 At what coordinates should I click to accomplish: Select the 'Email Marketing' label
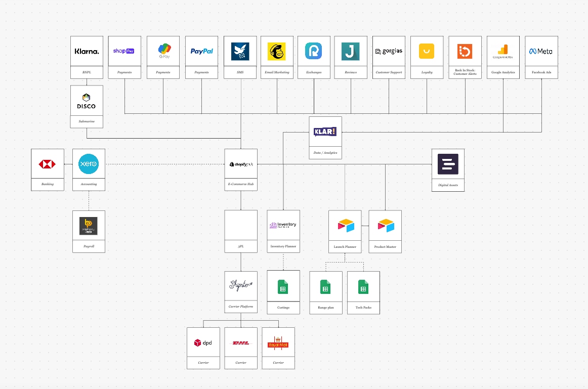click(x=277, y=72)
